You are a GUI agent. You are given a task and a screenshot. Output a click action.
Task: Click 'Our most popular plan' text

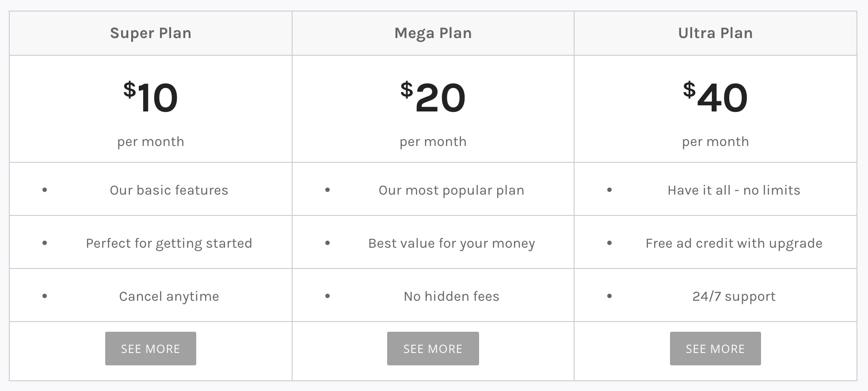(x=451, y=190)
